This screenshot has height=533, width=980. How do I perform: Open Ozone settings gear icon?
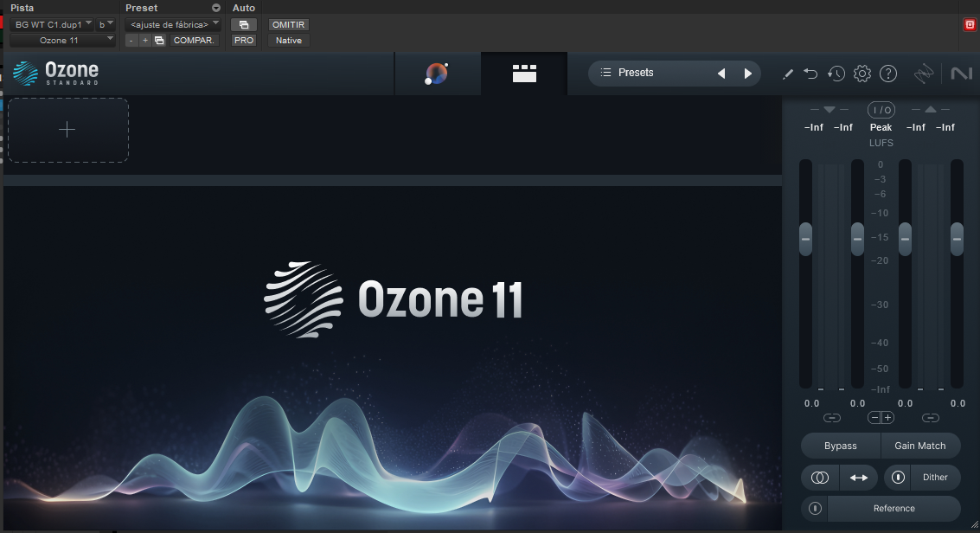coord(862,74)
